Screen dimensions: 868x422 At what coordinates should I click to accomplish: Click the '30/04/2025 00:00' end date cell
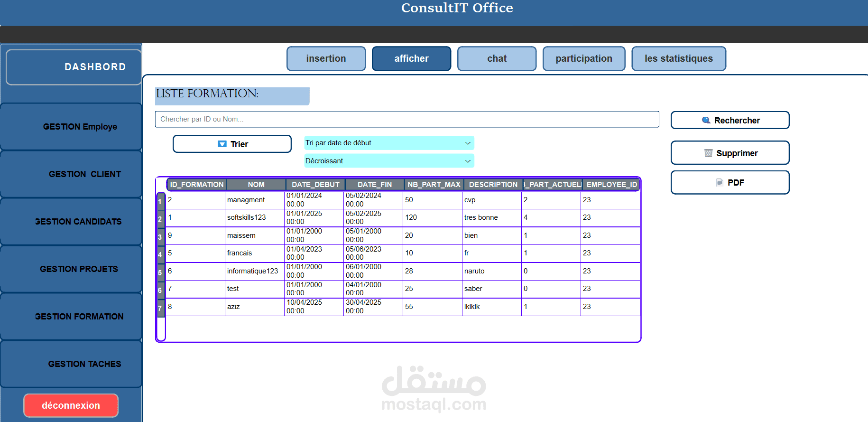(373, 307)
